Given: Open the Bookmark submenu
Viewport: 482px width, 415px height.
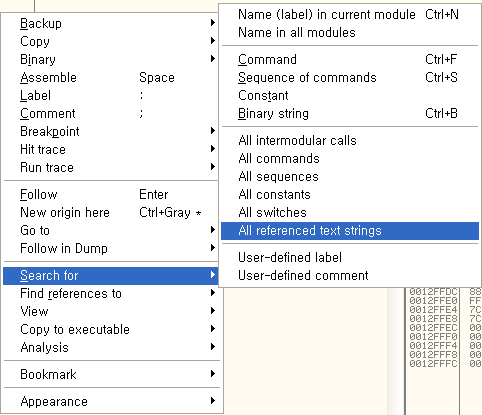Looking at the screenshot, I should 111,375.
